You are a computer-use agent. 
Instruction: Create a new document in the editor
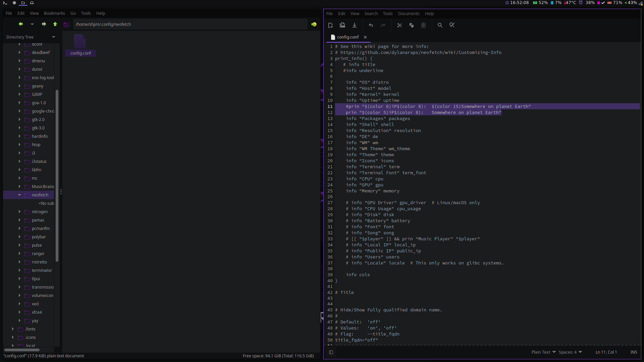[330, 25]
